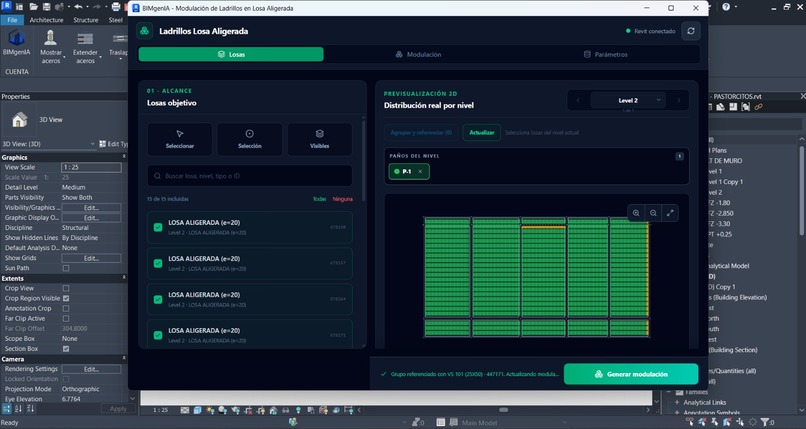Collapse the Extents properties section
Viewport: 806px width, 429px height.
coord(124,277)
